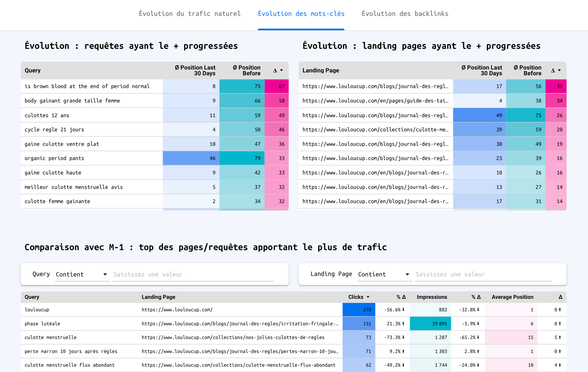This screenshot has height=372, width=588.
Task: Click the guide-des-tailles landing page link
Action: [375, 101]
